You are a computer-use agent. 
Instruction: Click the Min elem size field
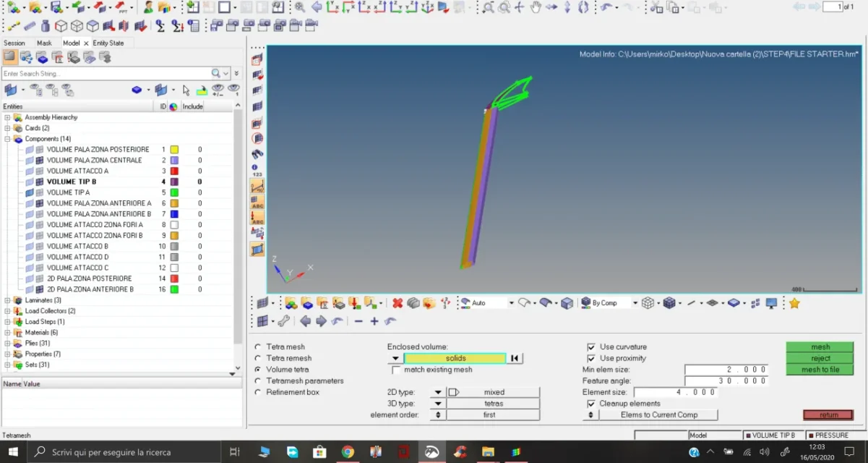click(x=726, y=370)
